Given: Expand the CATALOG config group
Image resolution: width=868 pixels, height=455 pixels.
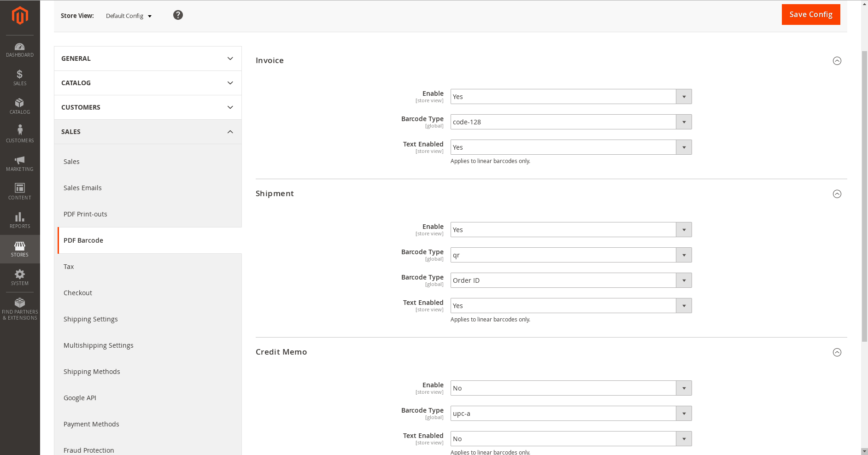Looking at the screenshot, I should tap(148, 83).
